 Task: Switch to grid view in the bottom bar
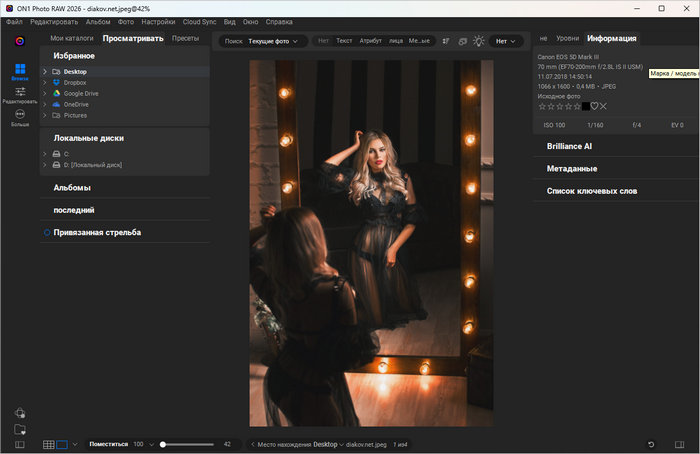[48, 444]
